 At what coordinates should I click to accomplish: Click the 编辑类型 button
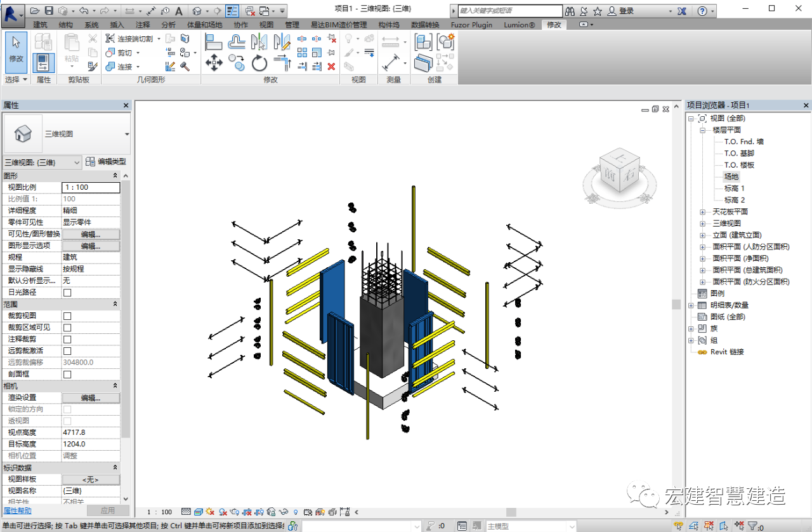pyautogui.click(x=107, y=162)
